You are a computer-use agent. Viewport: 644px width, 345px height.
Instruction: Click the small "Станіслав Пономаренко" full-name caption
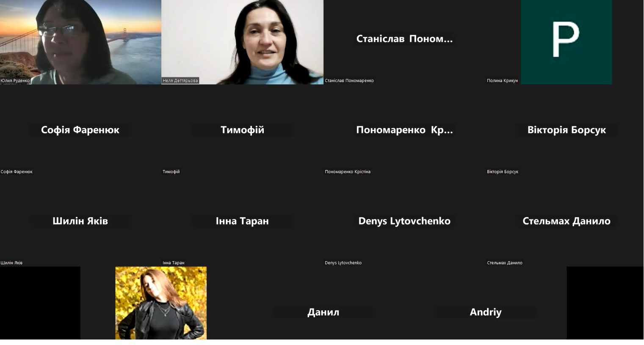click(x=349, y=81)
